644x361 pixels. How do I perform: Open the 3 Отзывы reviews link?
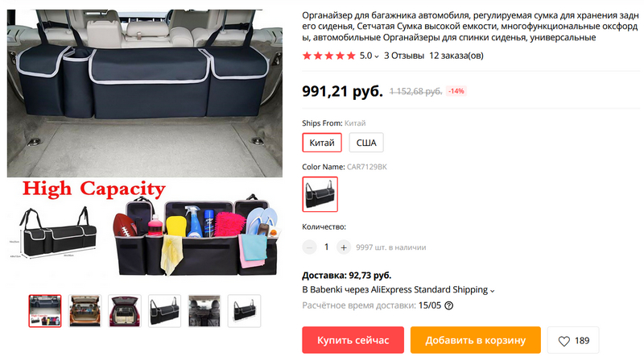click(404, 56)
